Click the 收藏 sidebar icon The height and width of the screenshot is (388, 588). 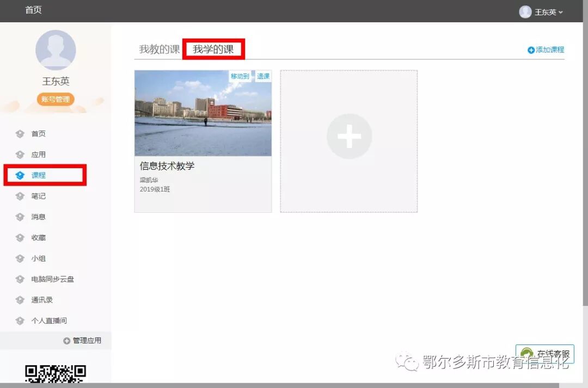[x=20, y=238]
